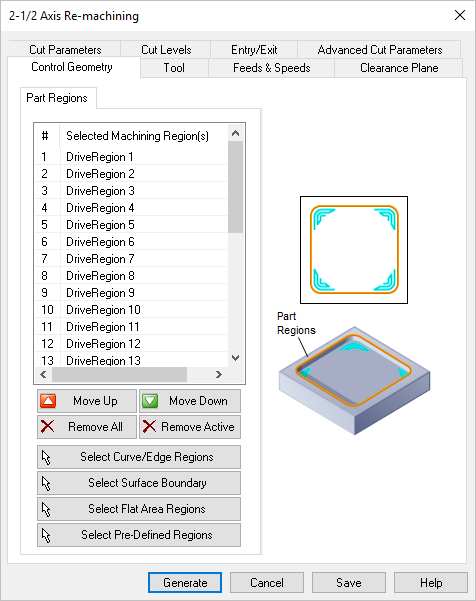Click cursor icon on Select Curve/Edge Regions

pyautogui.click(x=46, y=457)
